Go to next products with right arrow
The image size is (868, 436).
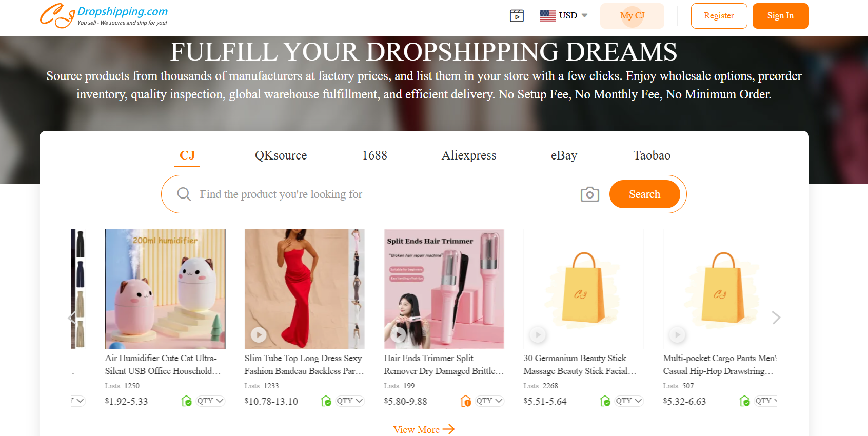(x=776, y=318)
